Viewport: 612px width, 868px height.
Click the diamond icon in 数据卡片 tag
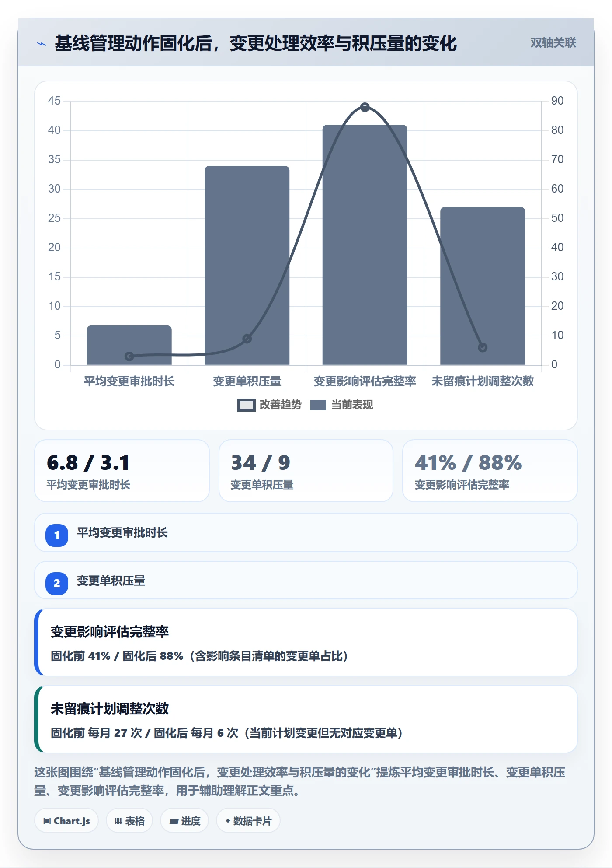(228, 821)
